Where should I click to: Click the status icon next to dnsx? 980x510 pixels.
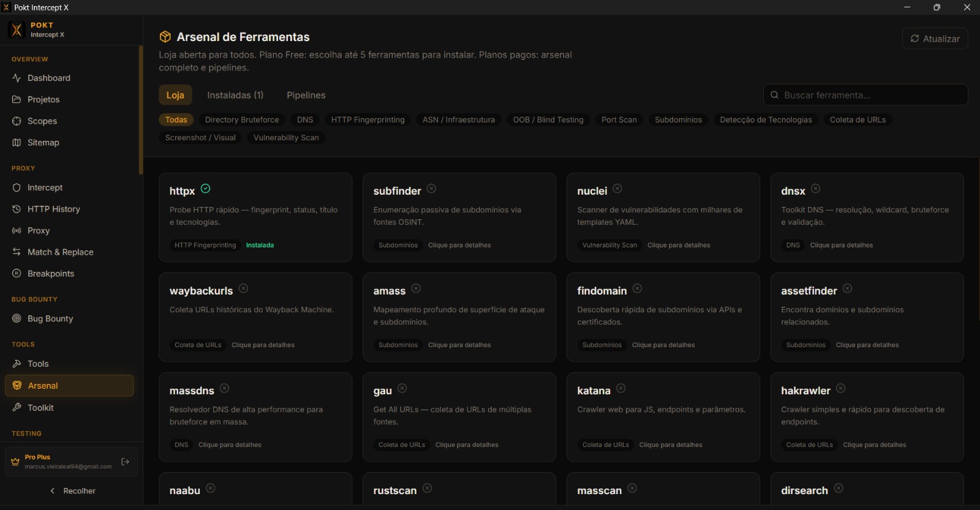[x=816, y=189]
